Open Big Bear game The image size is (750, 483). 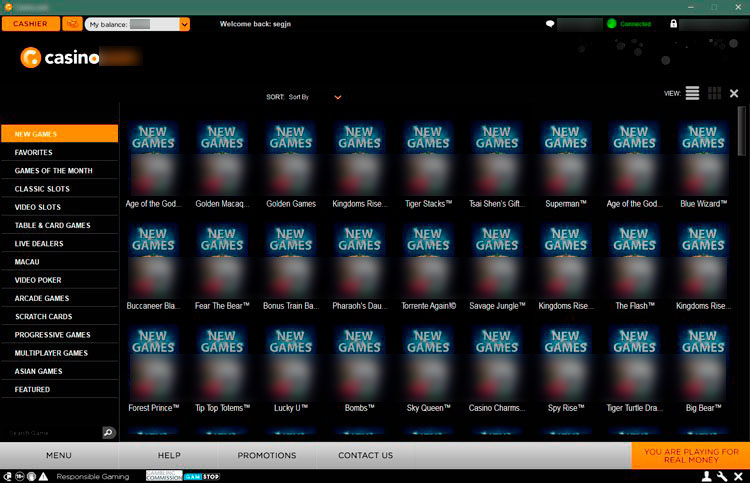click(703, 369)
